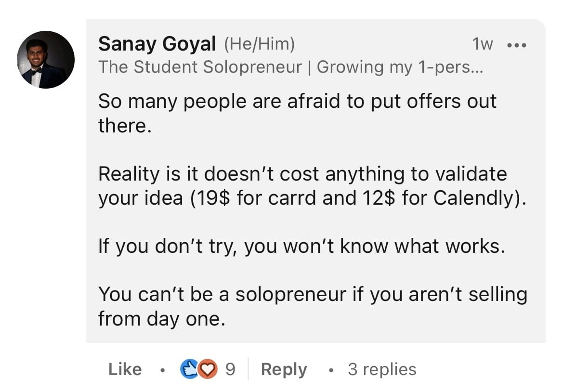Open the three-dot more options menu
563x392 pixels.
(517, 45)
